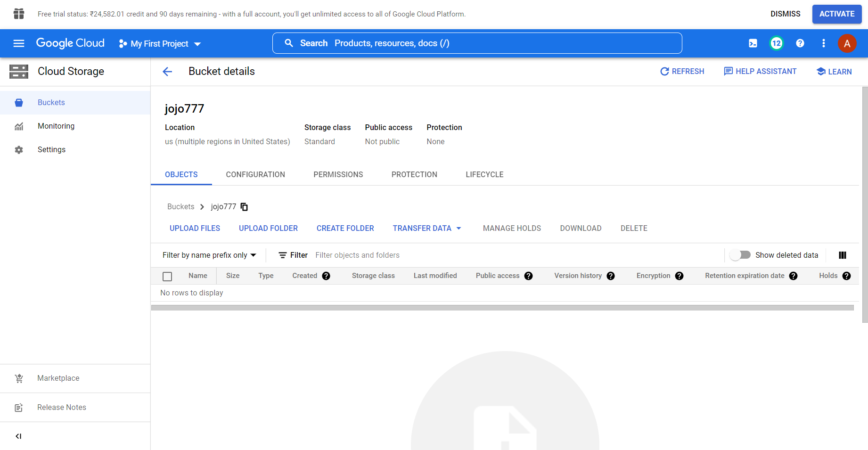
Task: Show help for Version history column
Action: pyautogui.click(x=611, y=276)
